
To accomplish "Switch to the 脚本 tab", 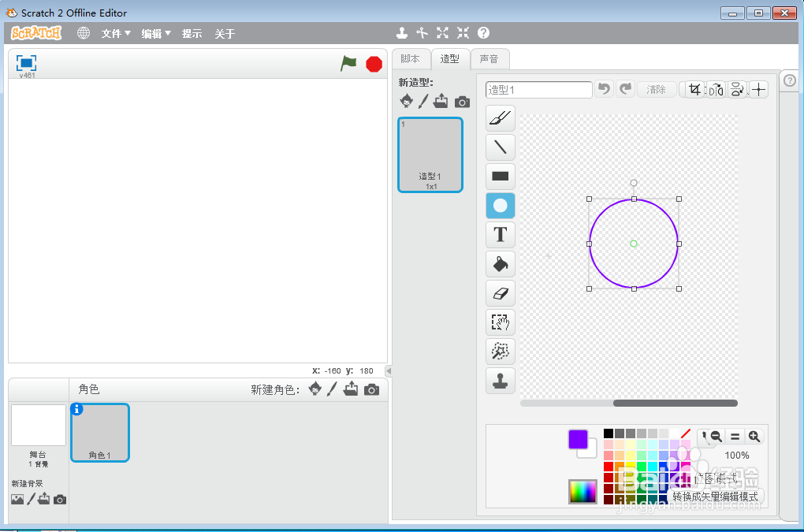I will point(410,59).
